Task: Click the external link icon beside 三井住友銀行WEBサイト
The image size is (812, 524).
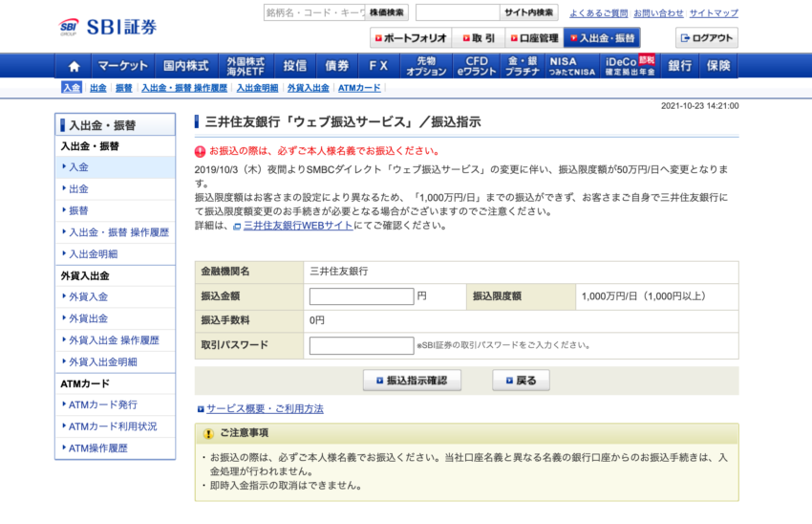Action: point(237,227)
